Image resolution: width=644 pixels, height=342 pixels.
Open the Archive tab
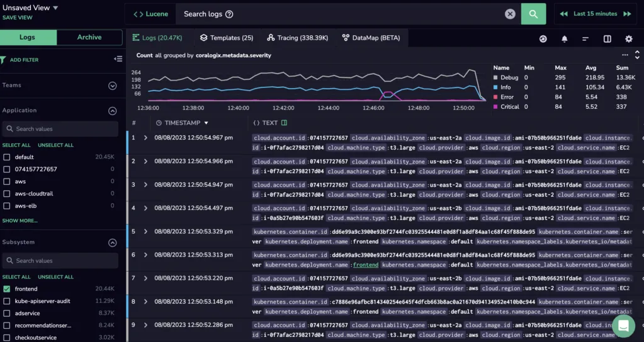coord(89,37)
